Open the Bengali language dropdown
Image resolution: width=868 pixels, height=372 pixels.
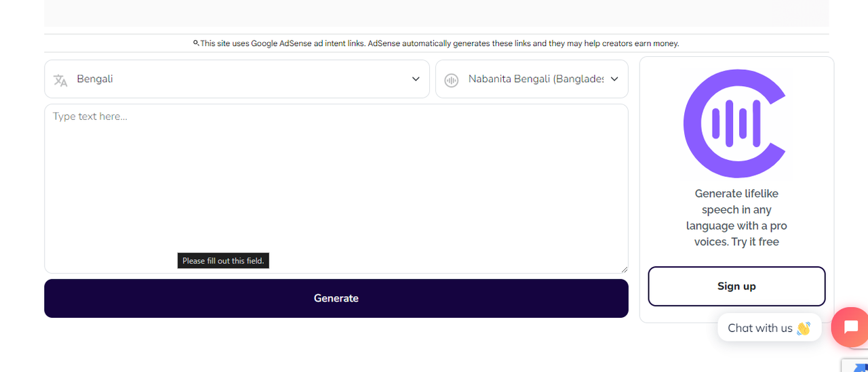coord(237,79)
